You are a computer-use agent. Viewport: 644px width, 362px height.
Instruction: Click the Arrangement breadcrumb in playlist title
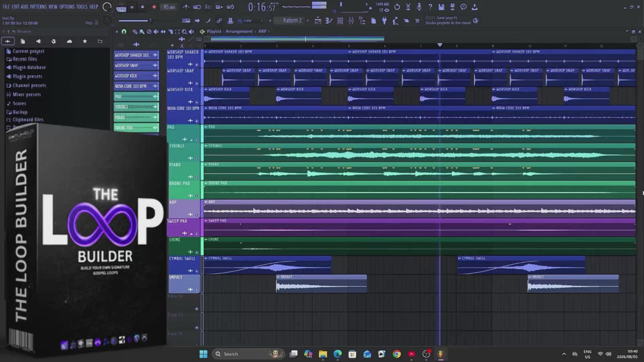239,32
